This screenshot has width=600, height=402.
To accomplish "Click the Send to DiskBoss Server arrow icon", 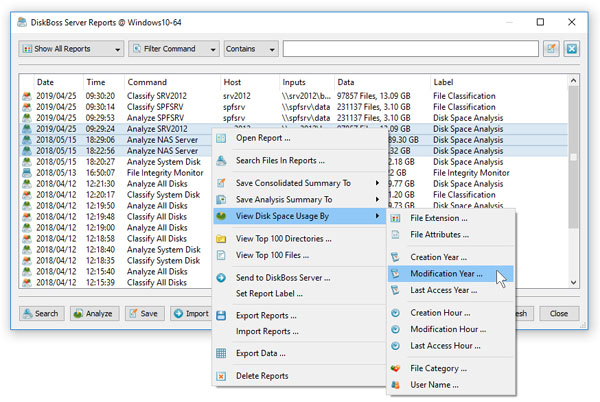I will (x=221, y=278).
